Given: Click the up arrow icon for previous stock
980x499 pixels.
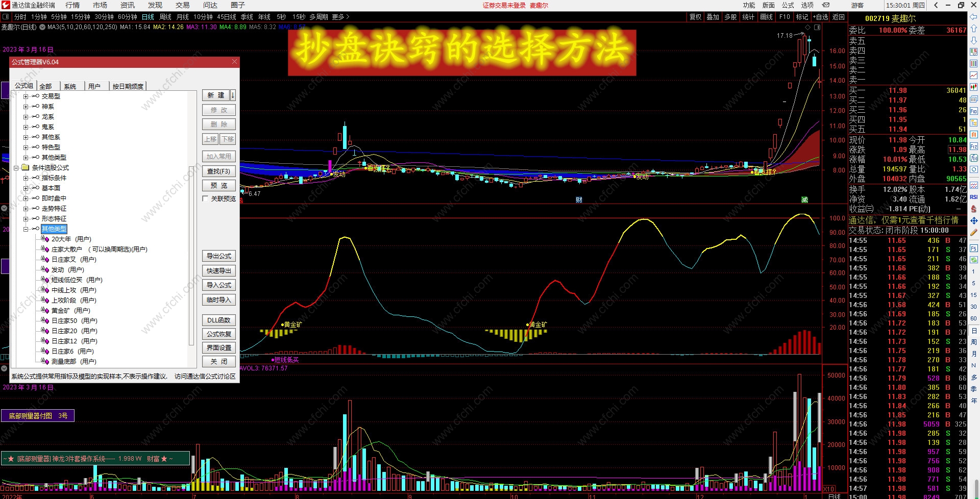Looking at the screenshot, I should tap(974, 29).
